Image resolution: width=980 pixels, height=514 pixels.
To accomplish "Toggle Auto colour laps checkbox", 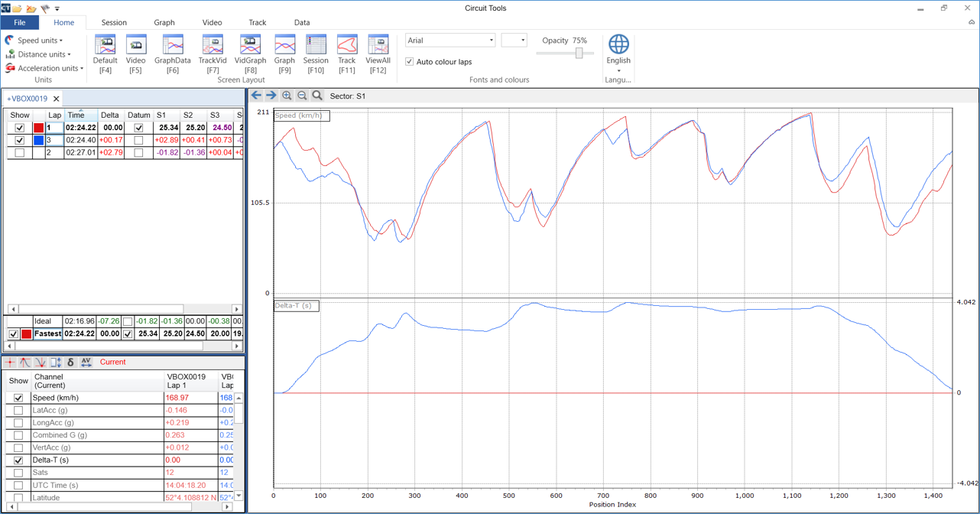I will pos(410,62).
